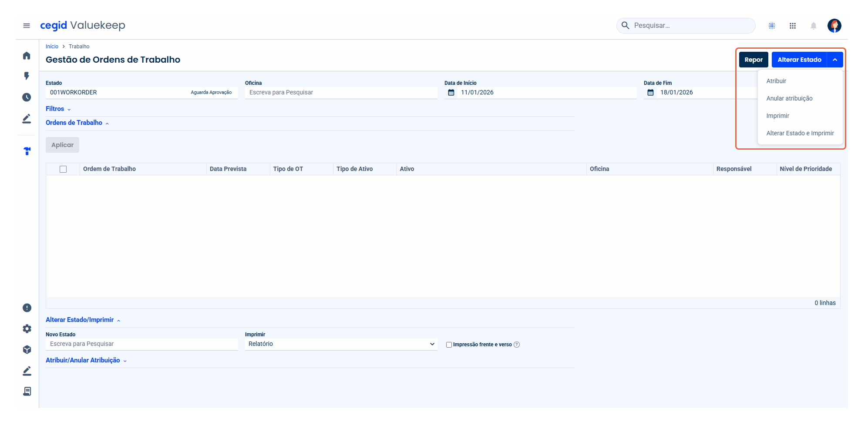The width and height of the screenshot is (868, 422).
Task: Click the settings gear sidebar icon
Action: pyautogui.click(x=27, y=328)
